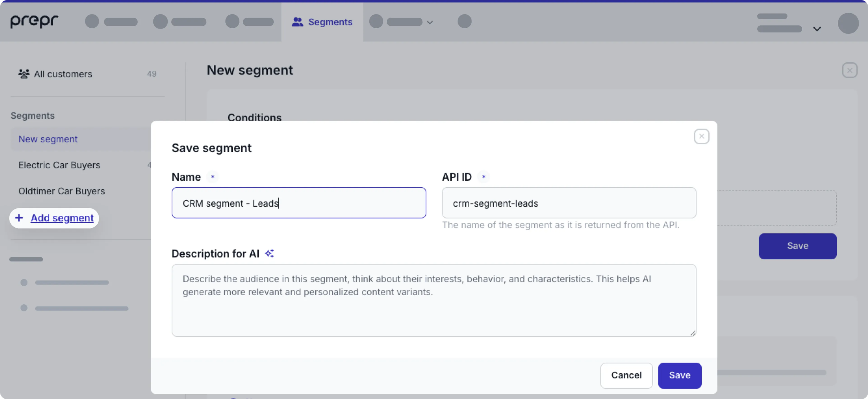Open the chevron next to the navbar pill
Screen dimensions: 868x399
point(430,22)
